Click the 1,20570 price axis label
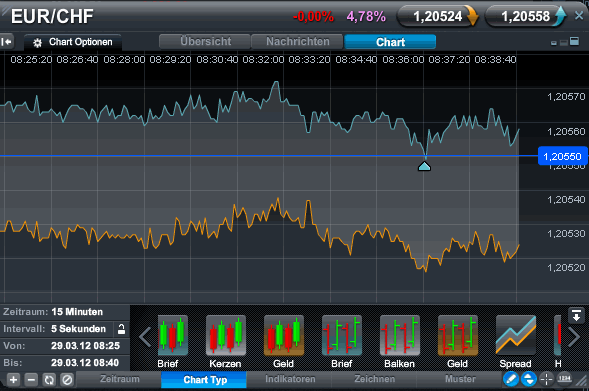 (566, 97)
